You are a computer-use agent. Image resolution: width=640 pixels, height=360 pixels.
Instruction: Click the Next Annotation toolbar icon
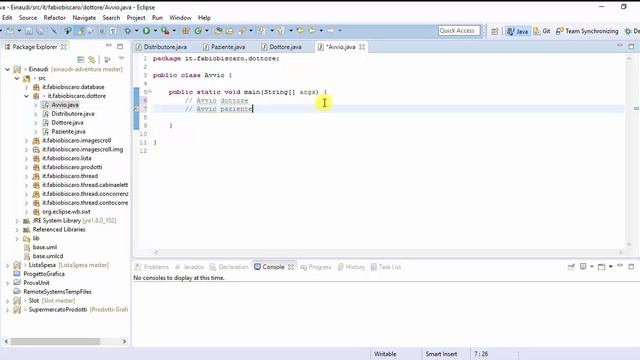tap(262, 31)
